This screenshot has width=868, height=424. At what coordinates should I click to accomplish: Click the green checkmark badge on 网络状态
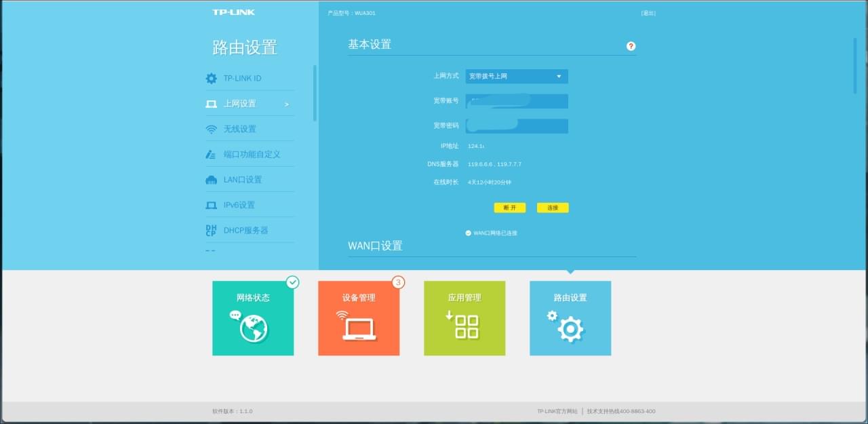point(292,282)
